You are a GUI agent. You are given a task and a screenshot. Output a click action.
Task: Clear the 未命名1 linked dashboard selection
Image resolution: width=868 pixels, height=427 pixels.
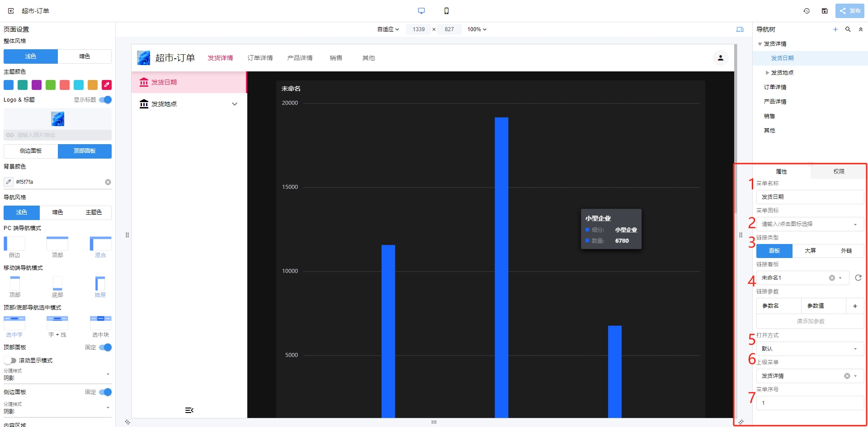832,278
